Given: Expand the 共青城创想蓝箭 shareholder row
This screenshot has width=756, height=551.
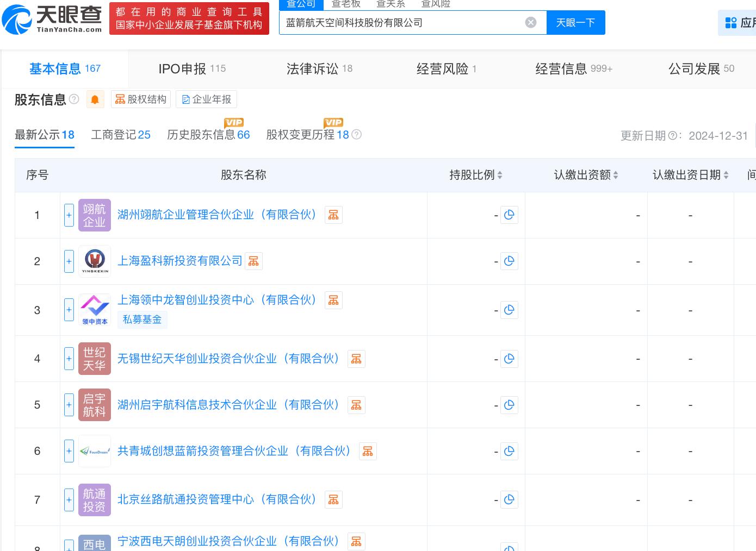Looking at the screenshot, I should 69,451.
